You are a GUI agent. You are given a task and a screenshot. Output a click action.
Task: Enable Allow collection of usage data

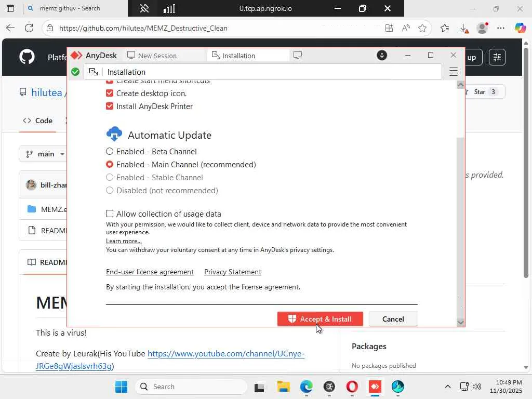coord(110,214)
